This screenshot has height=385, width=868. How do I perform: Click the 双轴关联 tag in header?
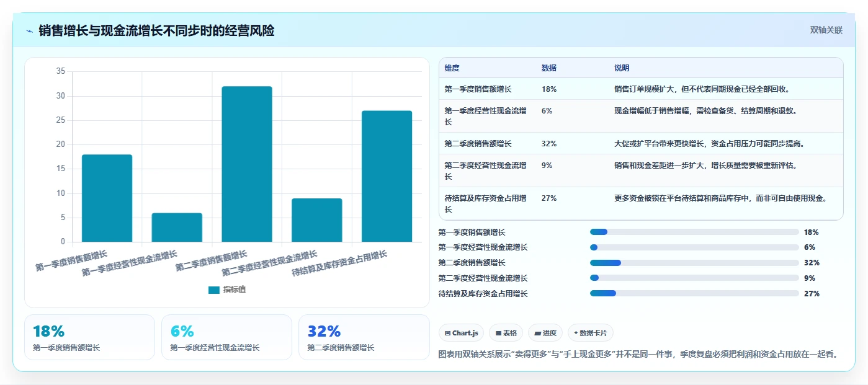point(826,30)
